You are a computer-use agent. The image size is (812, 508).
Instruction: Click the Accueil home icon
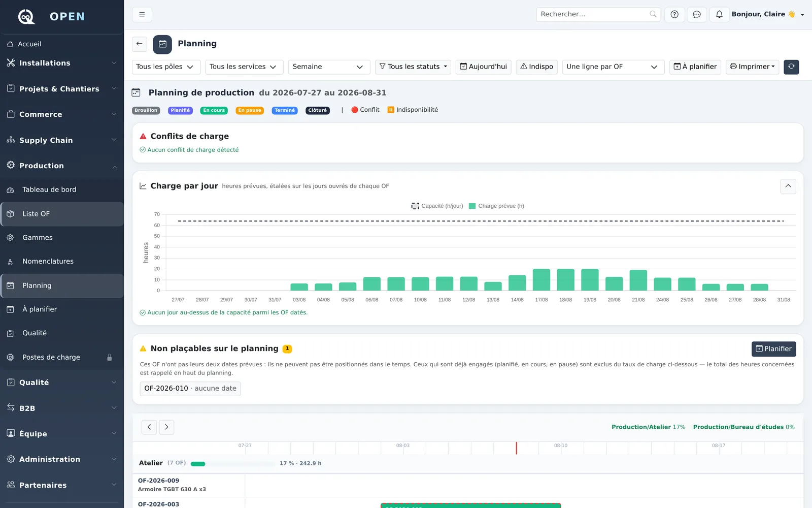(10, 44)
